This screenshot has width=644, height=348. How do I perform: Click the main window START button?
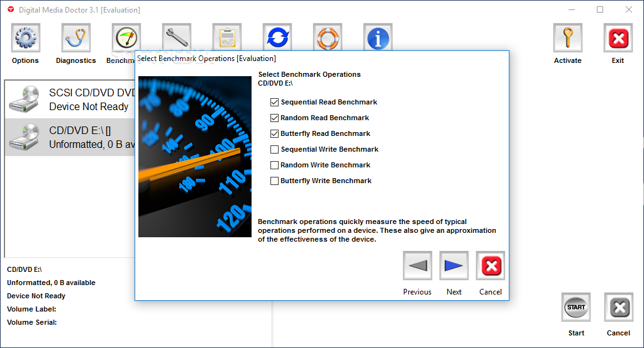576,307
